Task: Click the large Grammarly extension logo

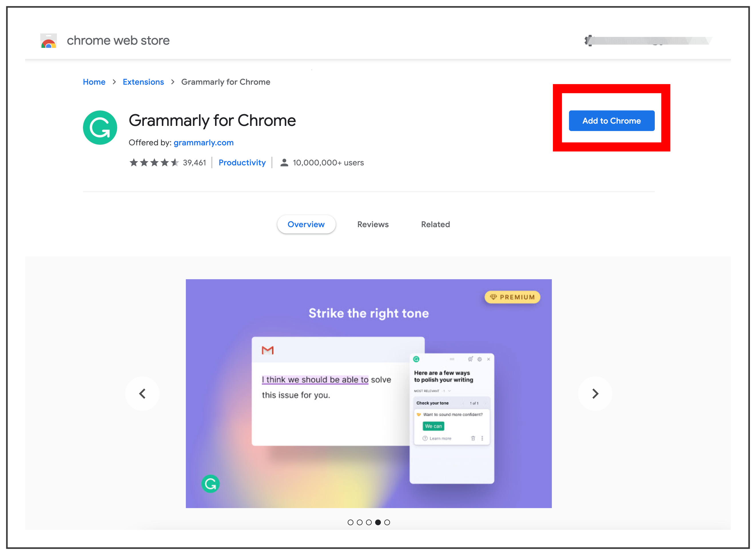Action: tap(100, 128)
